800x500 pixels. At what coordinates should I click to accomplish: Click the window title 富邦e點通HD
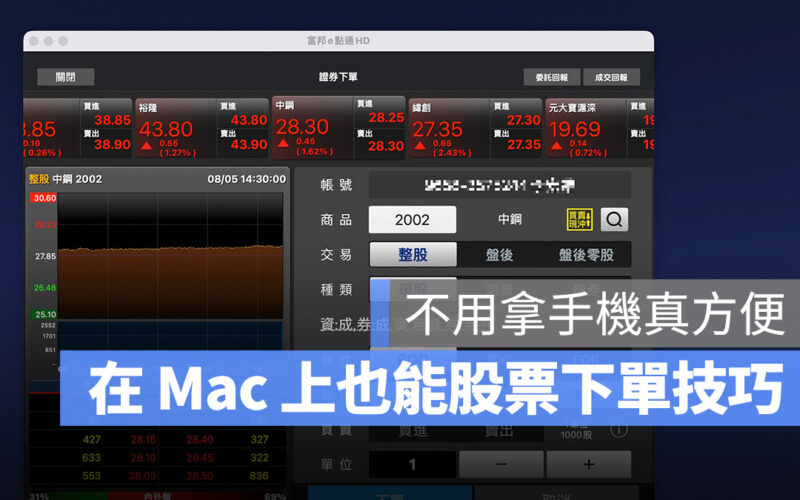click(x=338, y=40)
